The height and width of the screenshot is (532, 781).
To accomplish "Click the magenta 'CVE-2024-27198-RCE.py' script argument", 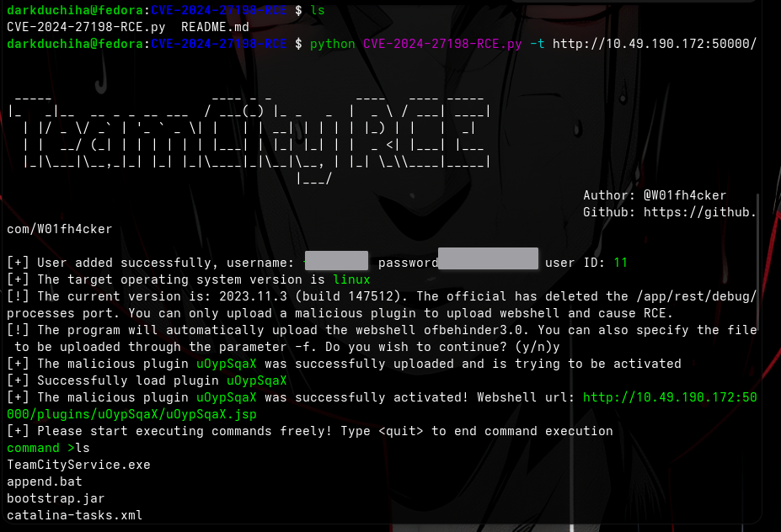I will [x=442, y=44].
